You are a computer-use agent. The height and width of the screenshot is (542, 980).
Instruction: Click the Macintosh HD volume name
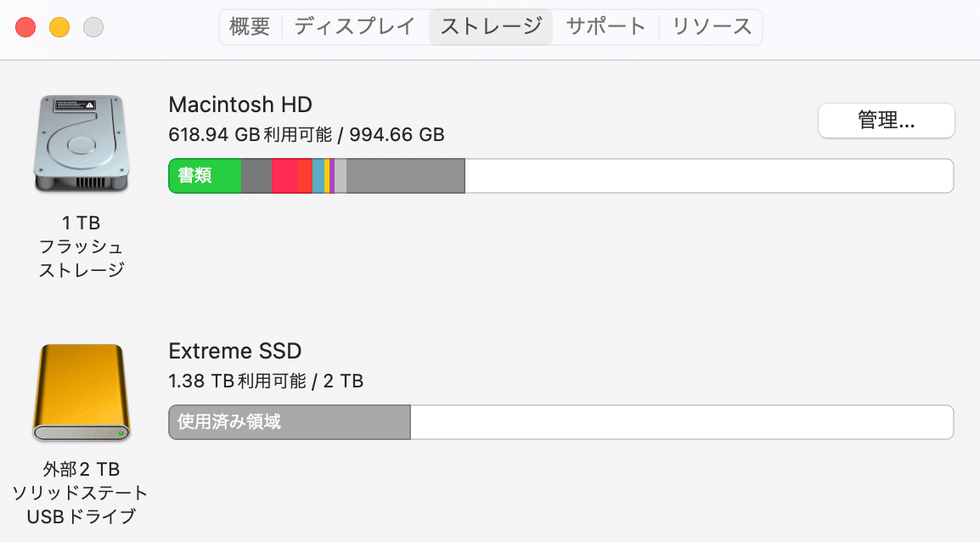pyautogui.click(x=240, y=104)
